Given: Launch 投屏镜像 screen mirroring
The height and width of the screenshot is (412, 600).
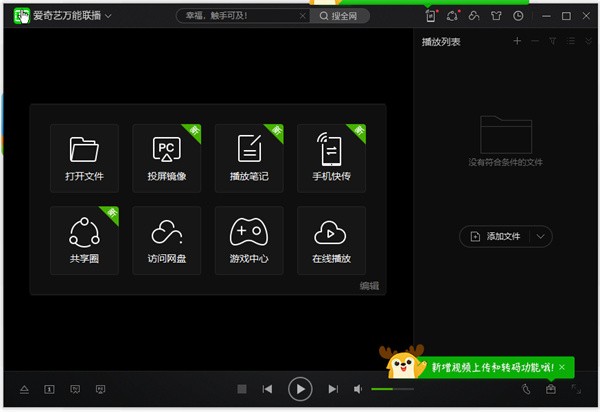Looking at the screenshot, I should click(x=166, y=158).
